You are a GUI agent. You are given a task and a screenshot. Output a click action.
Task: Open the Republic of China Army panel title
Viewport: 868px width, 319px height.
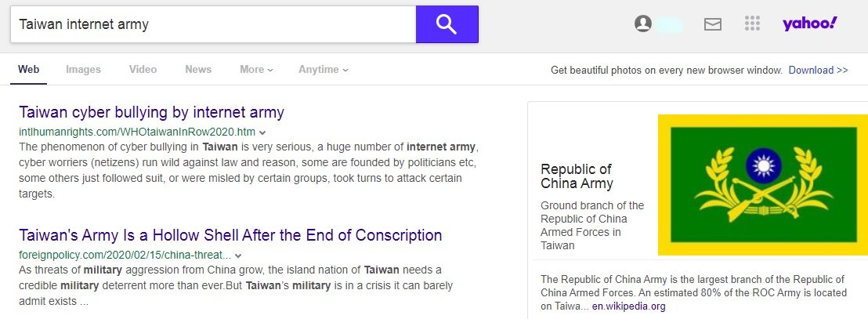(x=577, y=176)
